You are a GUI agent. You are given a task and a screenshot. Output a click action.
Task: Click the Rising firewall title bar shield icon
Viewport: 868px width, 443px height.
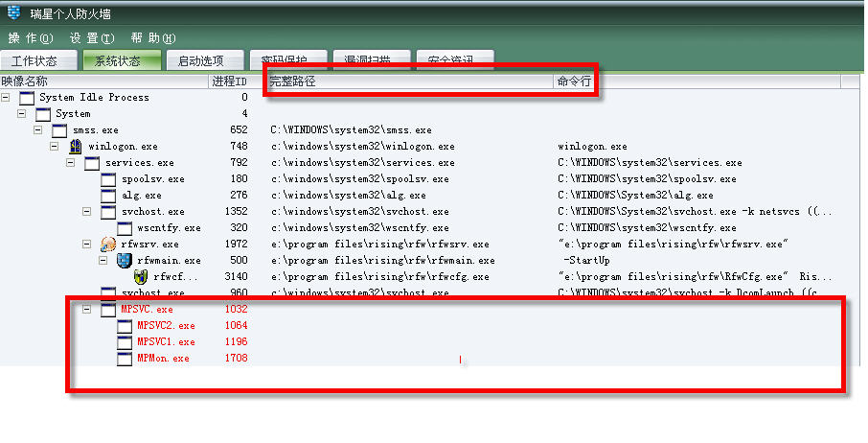coord(13,12)
